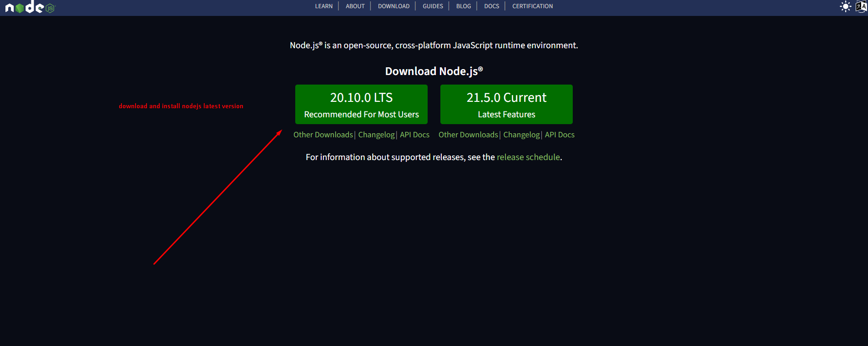Open the LEARN menu item

click(x=323, y=6)
